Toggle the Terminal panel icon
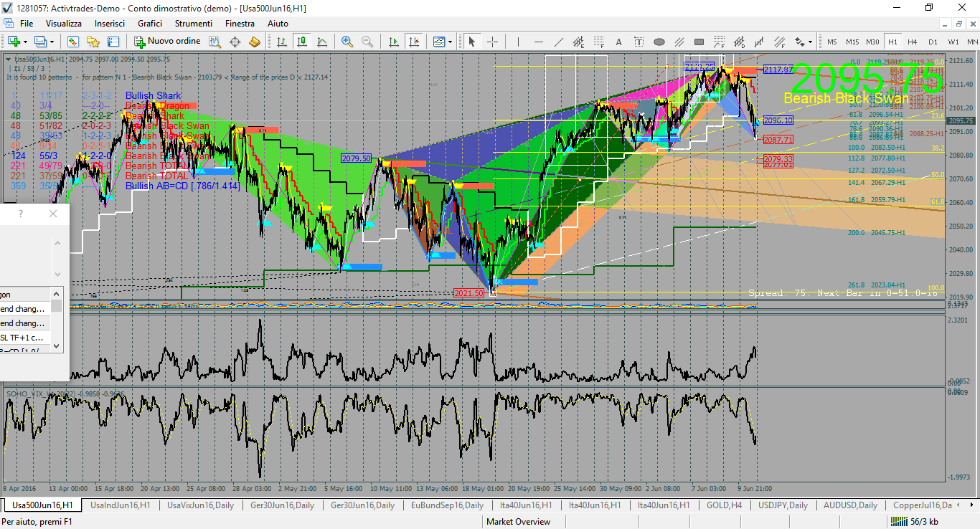Viewport: 980px width, 529px height. point(113,42)
